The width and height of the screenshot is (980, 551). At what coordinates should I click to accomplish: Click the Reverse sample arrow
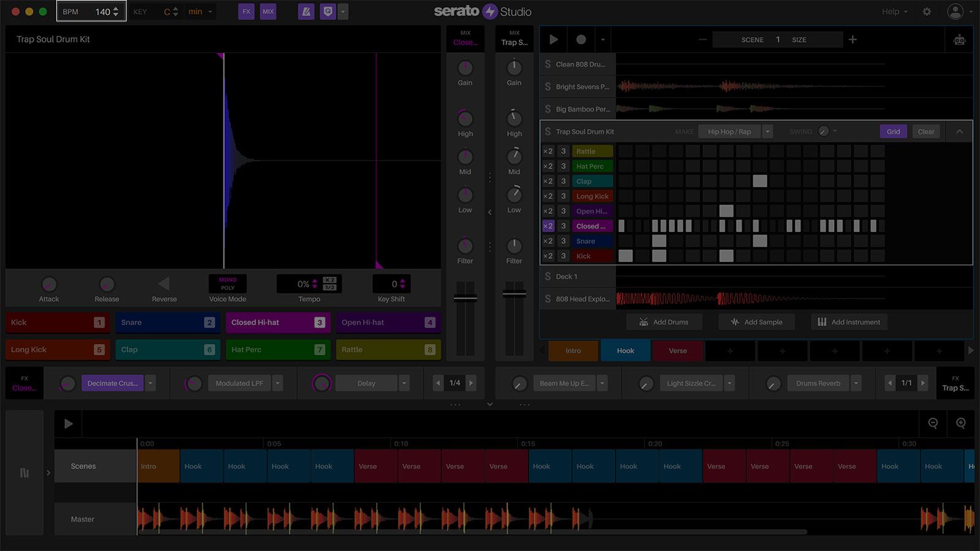coord(164,283)
